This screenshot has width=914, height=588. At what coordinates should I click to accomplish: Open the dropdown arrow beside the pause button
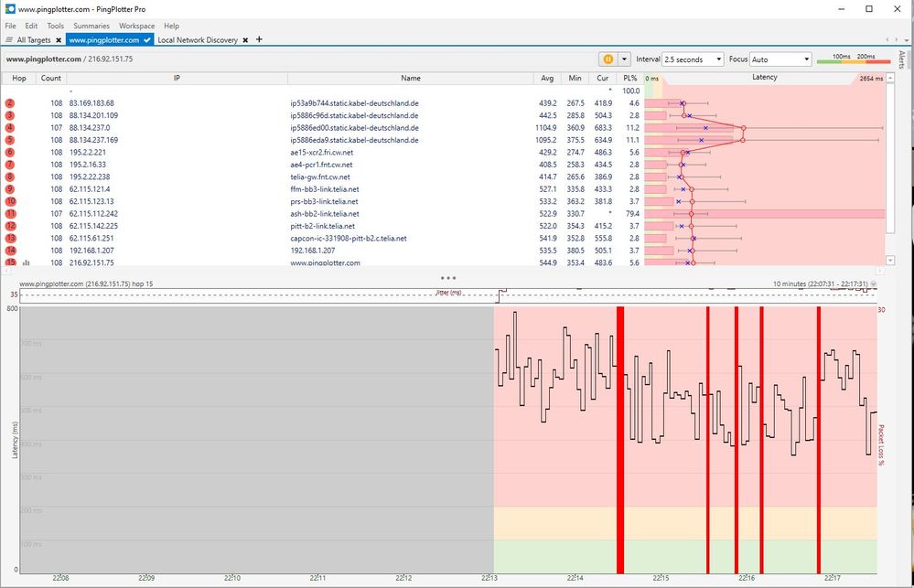click(x=625, y=59)
